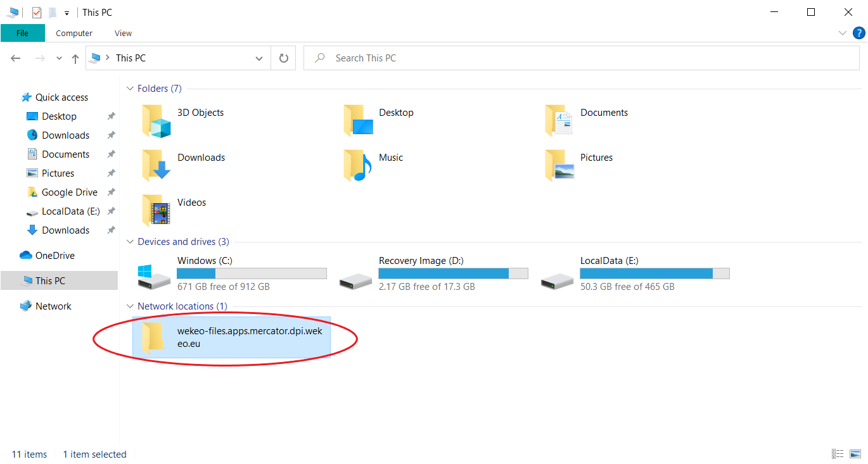Open the Pictures folder in the Folders group
Screen dimensions: 868x464
click(x=559, y=166)
